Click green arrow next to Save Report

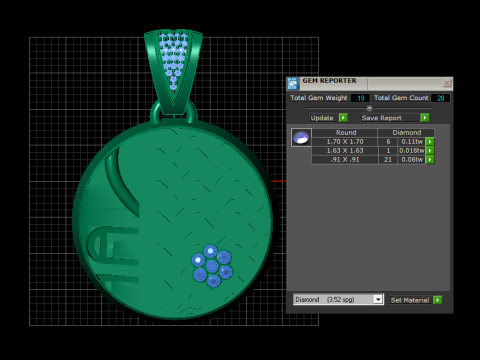(425, 118)
